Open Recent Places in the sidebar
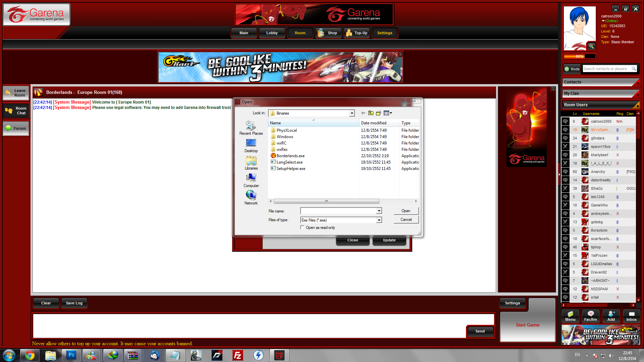 pyautogui.click(x=251, y=128)
